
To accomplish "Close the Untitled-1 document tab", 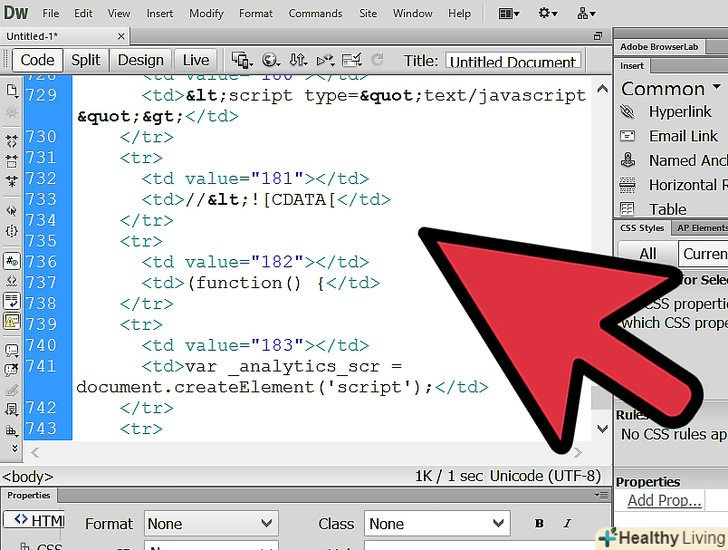I will click(121, 36).
